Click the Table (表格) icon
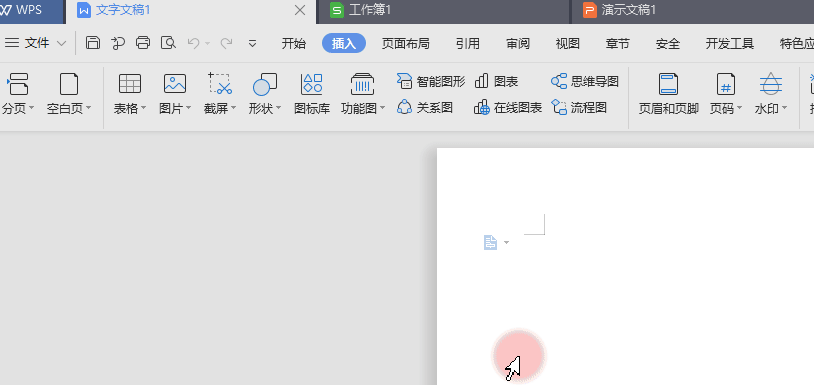 tap(130, 84)
